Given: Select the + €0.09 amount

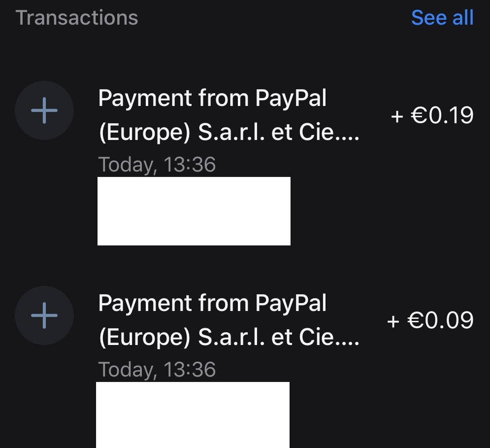Looking at the screenshot, I should point(430,321).
